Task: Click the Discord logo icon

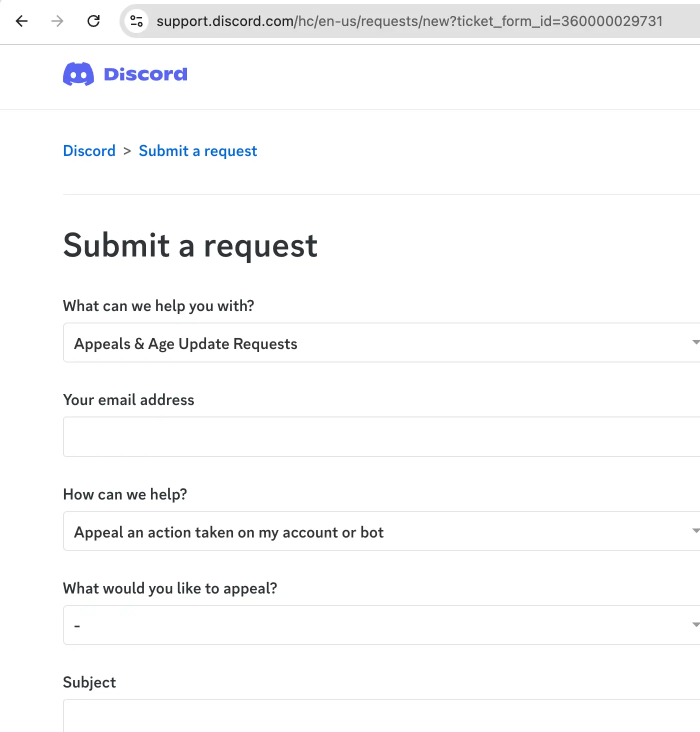Action: click(x=78, y=74)
